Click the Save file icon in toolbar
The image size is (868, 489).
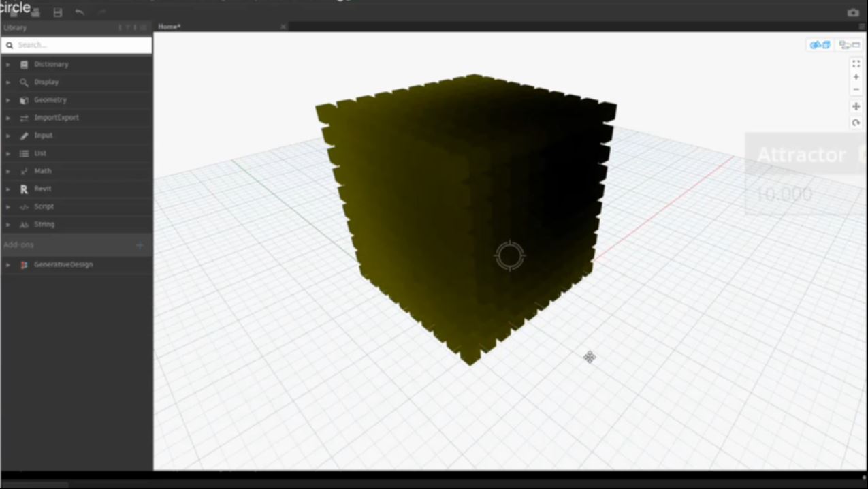click(58, 12)
